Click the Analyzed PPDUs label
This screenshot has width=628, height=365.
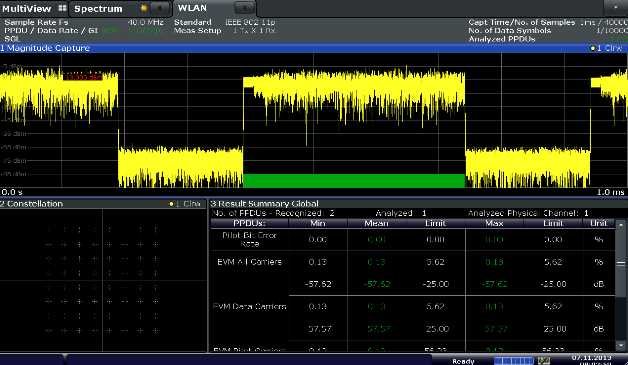pos(502,39)
